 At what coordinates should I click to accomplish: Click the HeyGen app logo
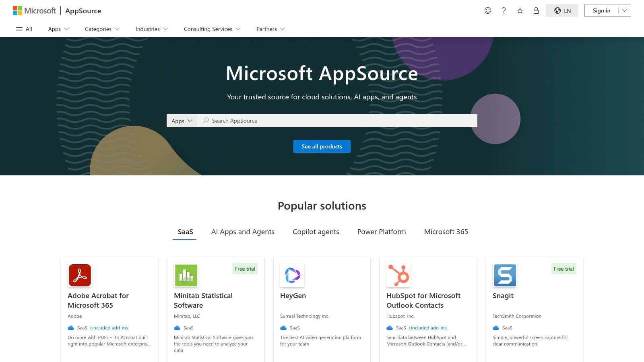[x=292, y=276]
